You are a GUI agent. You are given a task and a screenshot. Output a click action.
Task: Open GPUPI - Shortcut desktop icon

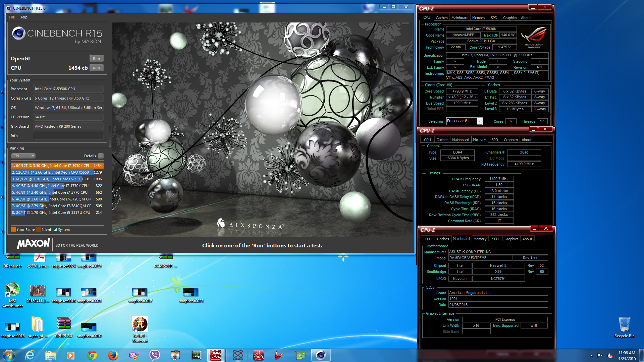(140, 329)
